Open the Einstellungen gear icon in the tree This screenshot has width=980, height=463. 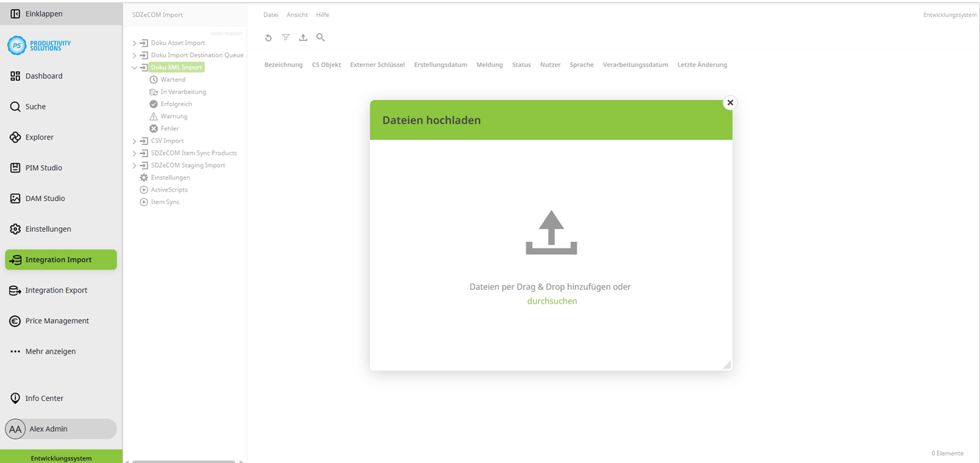[143, 177]
